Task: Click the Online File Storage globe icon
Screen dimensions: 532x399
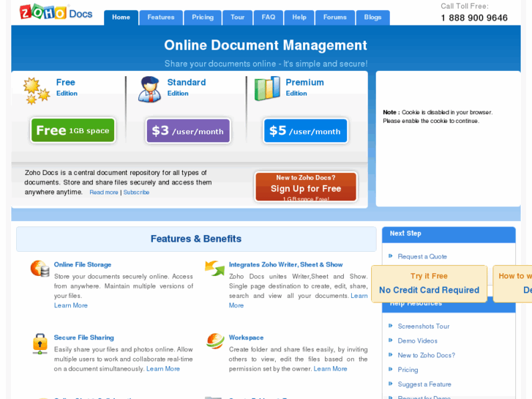Action: pos(40,269)
